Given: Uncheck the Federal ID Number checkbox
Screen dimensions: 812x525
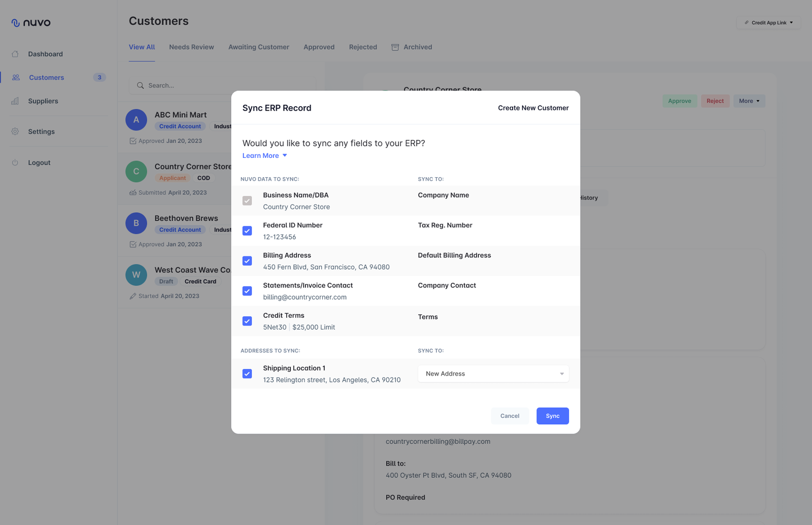Looking at the screenshot, I should click(247, 231).
